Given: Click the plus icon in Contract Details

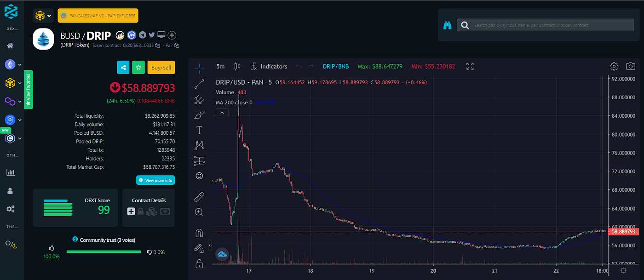Looking at the screenshot, I should point(131,211).
